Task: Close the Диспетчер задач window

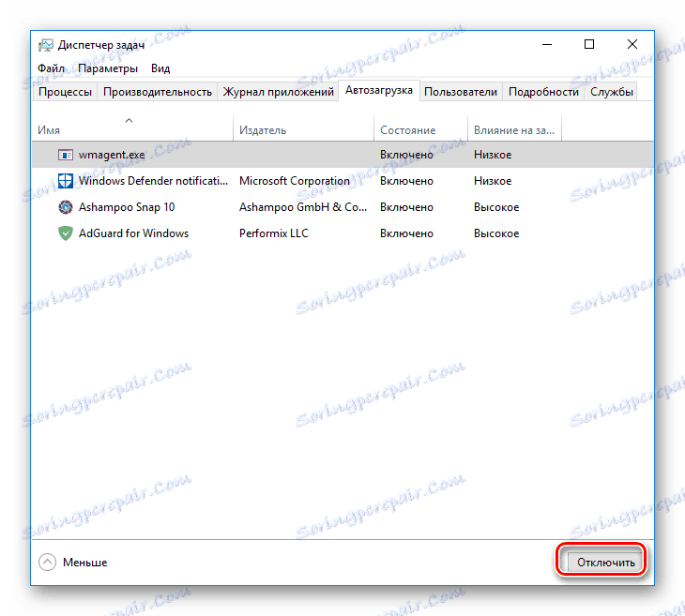Action: tap(632, 44)
